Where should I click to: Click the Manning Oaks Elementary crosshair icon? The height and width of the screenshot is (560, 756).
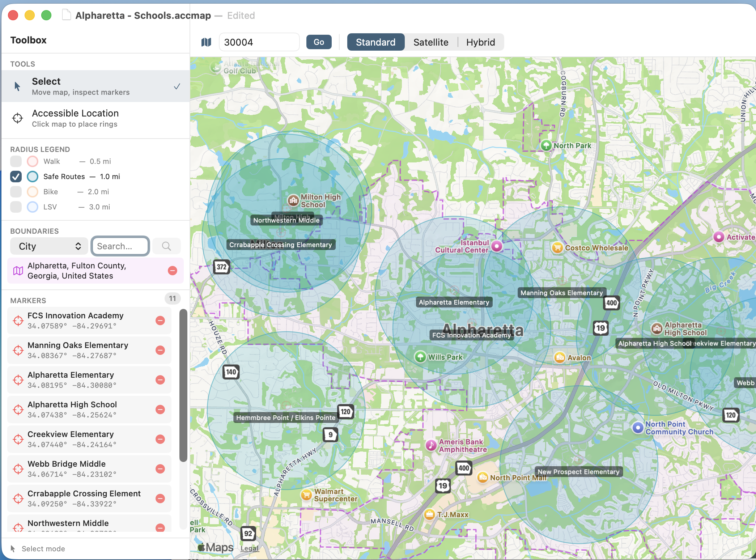pos(18,350)
